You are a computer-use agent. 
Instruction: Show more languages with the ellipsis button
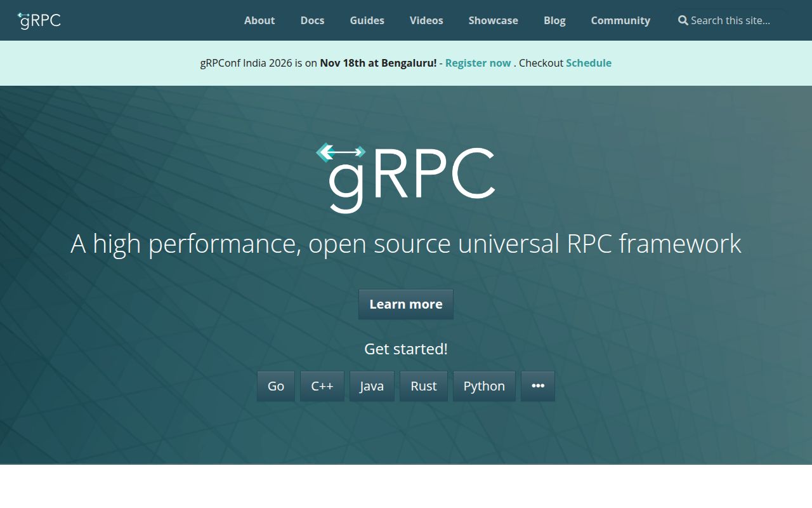538,386
